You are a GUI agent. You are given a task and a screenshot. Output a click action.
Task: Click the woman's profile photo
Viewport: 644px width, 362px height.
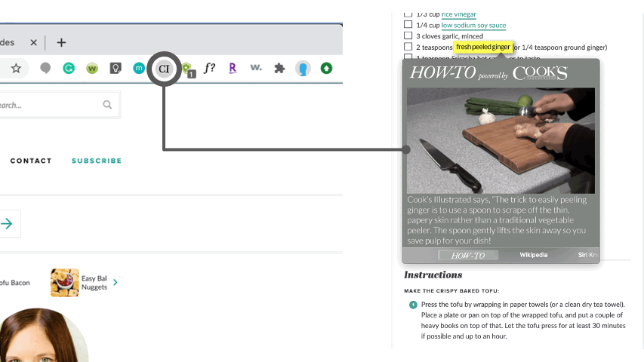pos(42,335)
